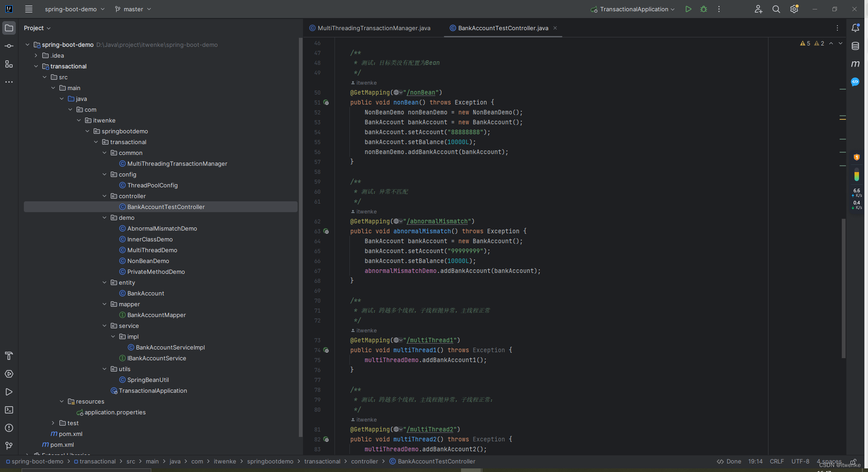Open Project view mode dropdown
This screenshot has width=868, height=472.
tap(37, 28)
